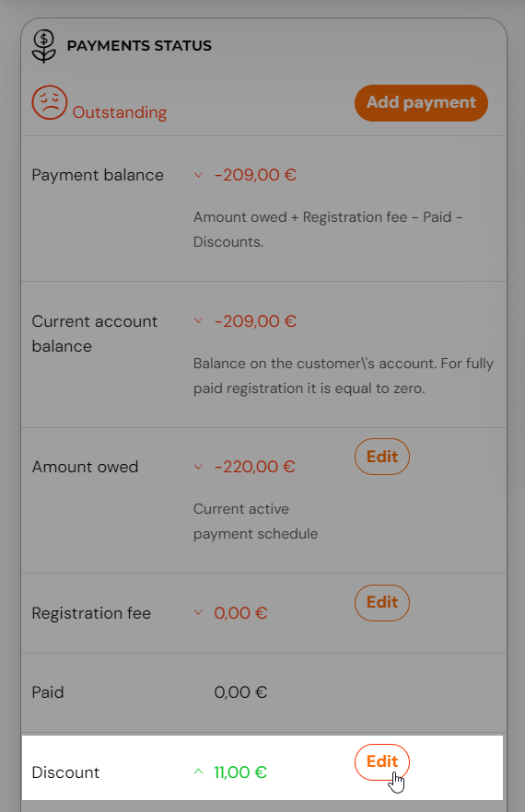
Task: Click the red chevron next to Amount owed
Action: pyautogui.click(x=198, y=467)
